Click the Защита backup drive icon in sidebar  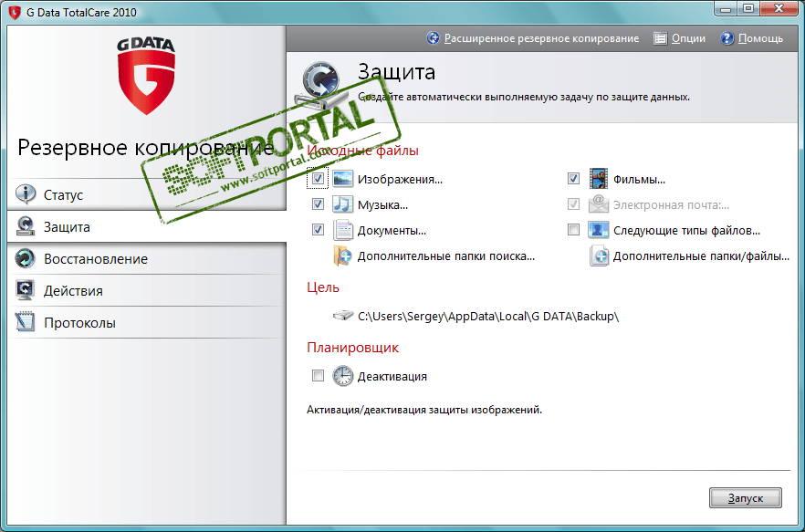pyautogui.click(x=26, y=226)
